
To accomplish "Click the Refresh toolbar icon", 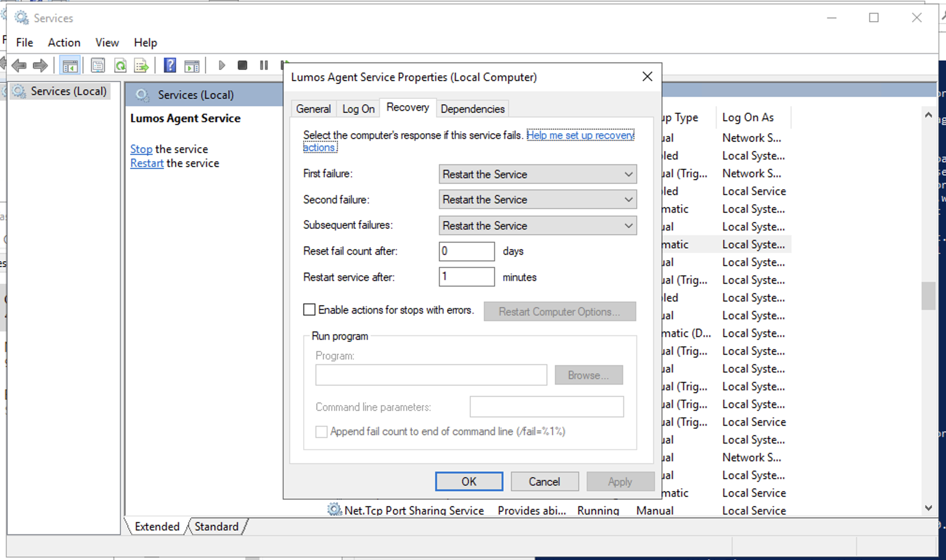I will pos(120,65).
